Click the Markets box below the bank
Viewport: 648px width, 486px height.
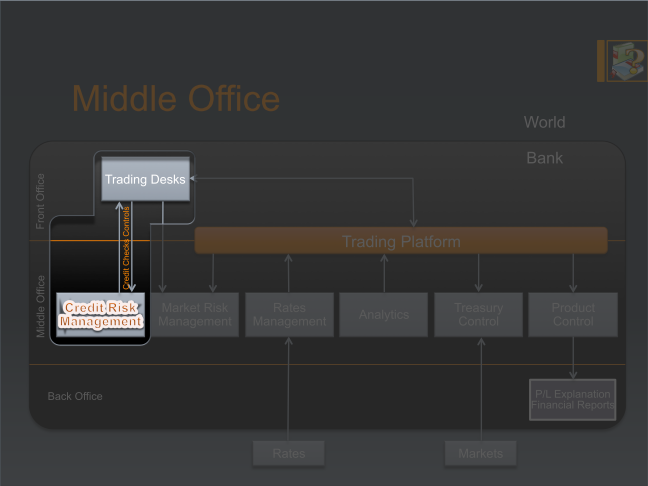coord(481,453)
